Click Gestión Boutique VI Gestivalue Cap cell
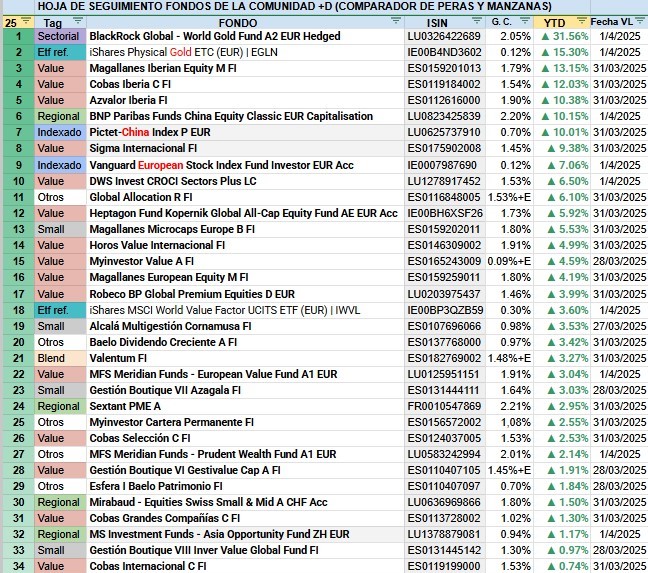The image size is (648, 573). pos(245,471)
